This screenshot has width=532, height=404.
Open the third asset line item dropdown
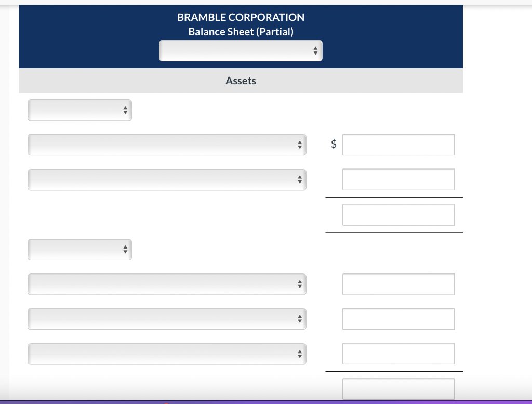167,284
